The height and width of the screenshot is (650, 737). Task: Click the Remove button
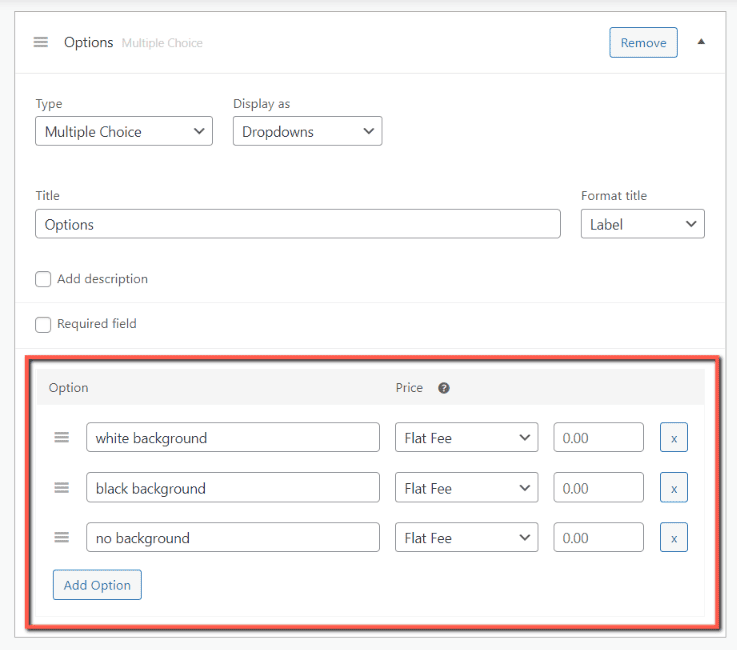pos(643,43)
